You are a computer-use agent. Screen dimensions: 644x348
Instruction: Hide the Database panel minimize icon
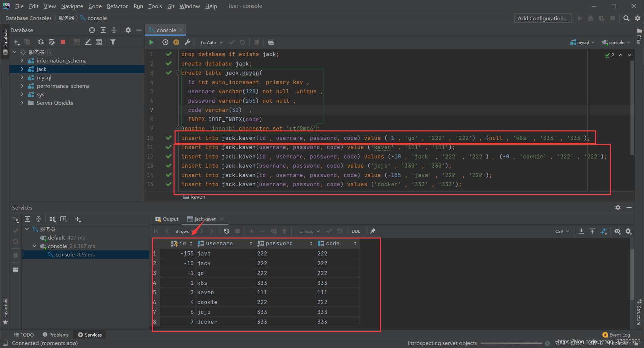139,30
